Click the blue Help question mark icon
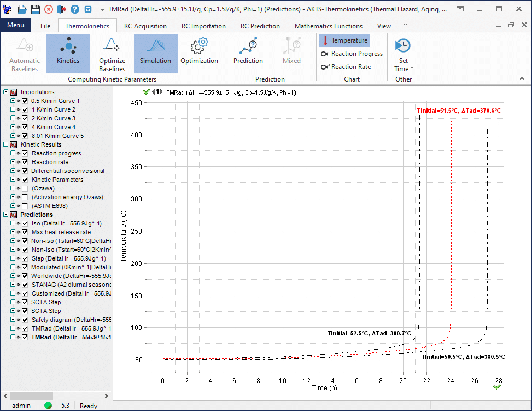This screenshot has height=411, width=532. pos(75,9)
